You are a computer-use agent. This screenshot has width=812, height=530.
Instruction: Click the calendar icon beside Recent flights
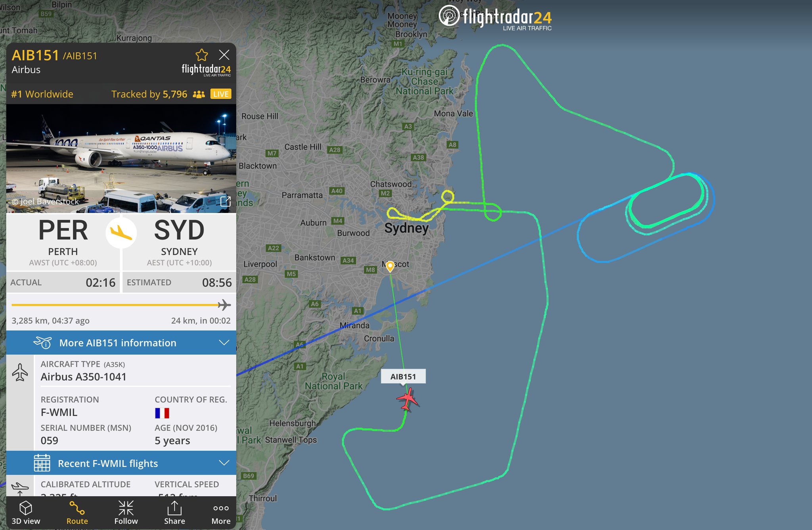42,463
